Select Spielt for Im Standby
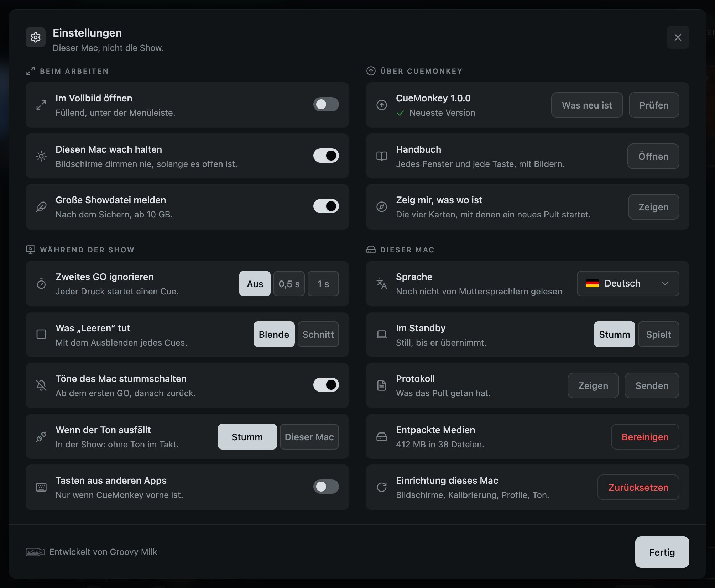This screenshot has width=715, height=588. pyautogui.click(x=659, y=334)
